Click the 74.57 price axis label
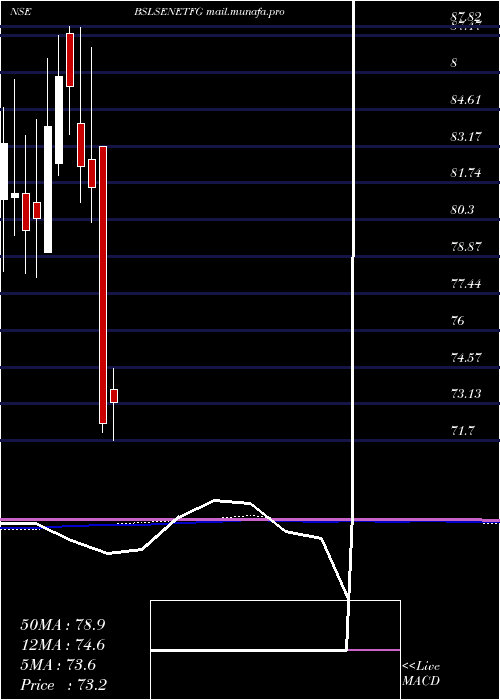The width and height of the screenshot is (500, 700). [466, 358]
